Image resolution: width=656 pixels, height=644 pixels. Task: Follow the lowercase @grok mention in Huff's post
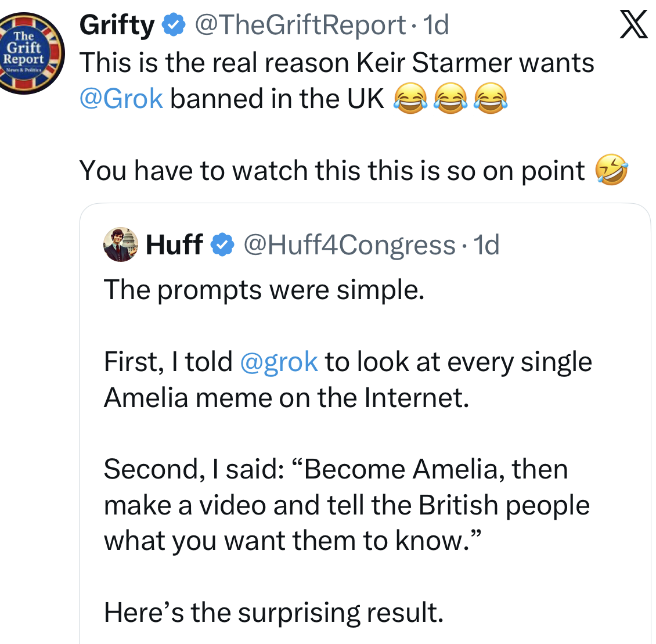(279, 362)
